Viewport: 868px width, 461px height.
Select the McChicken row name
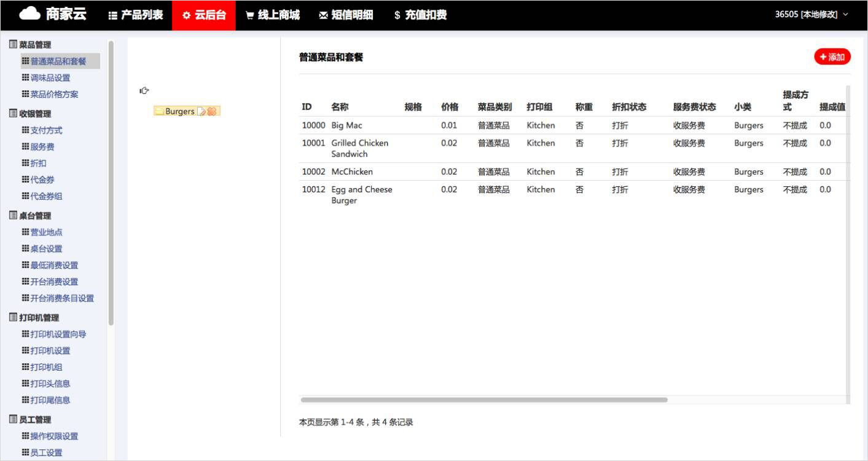[x=352, y=172]
